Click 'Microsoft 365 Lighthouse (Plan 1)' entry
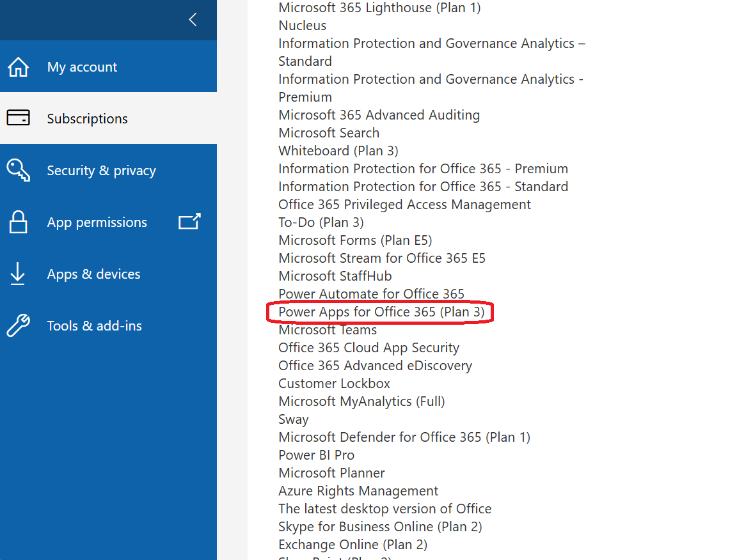Viewport: 737px width, 560px height. coord(380,8)
